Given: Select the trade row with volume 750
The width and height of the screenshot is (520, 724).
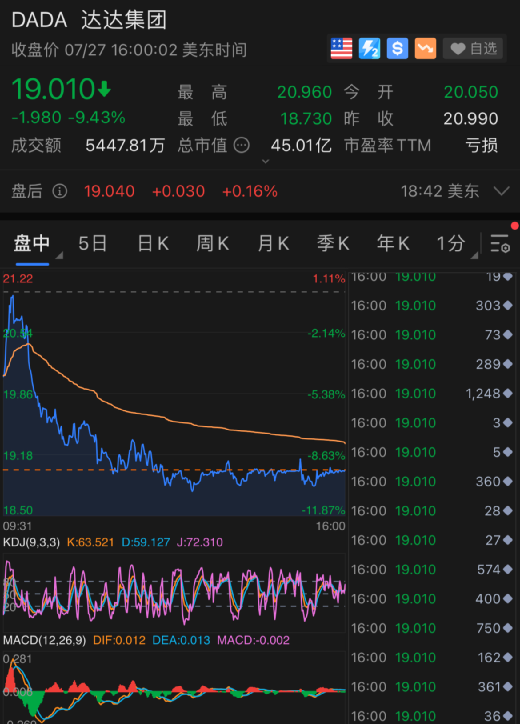Looking at the screenshot, I should click(x=432, y=628).
